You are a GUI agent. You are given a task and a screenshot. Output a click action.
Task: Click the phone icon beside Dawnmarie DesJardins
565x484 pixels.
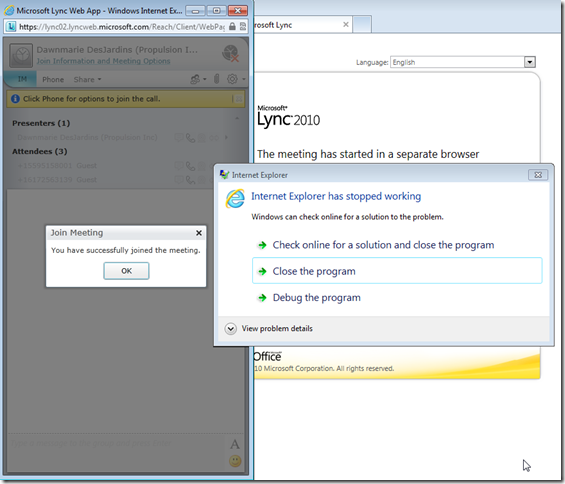coord(191,137)
